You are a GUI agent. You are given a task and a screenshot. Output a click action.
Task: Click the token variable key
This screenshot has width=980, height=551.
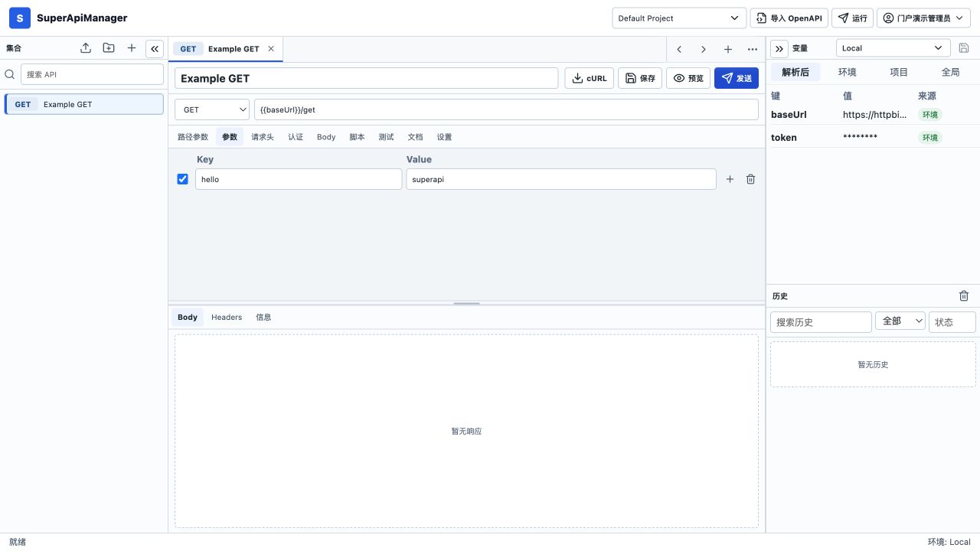784,137
